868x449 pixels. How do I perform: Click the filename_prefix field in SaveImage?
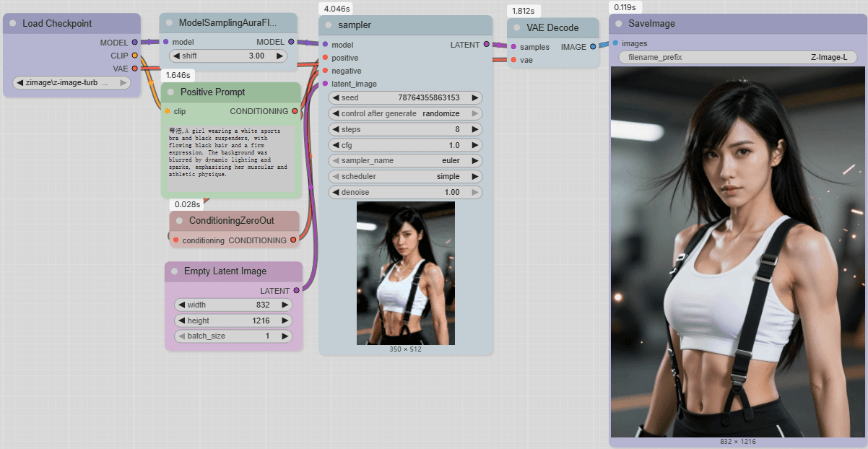[x=737, y=58]
